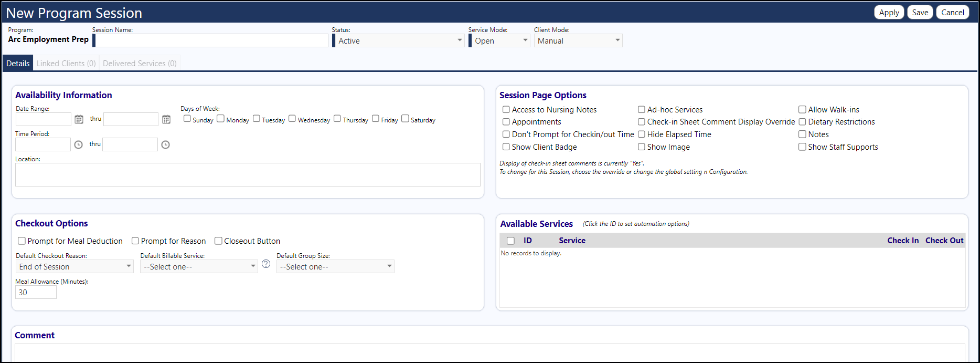Open the Time Period start clock picker
The height and width of the screenshot is (363, 980).
(78, 144)
